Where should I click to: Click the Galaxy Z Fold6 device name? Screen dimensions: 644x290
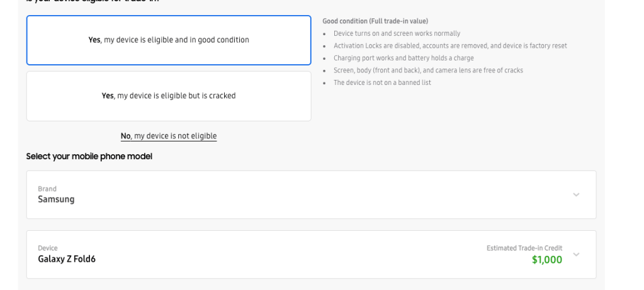click(x=67, y=259)
